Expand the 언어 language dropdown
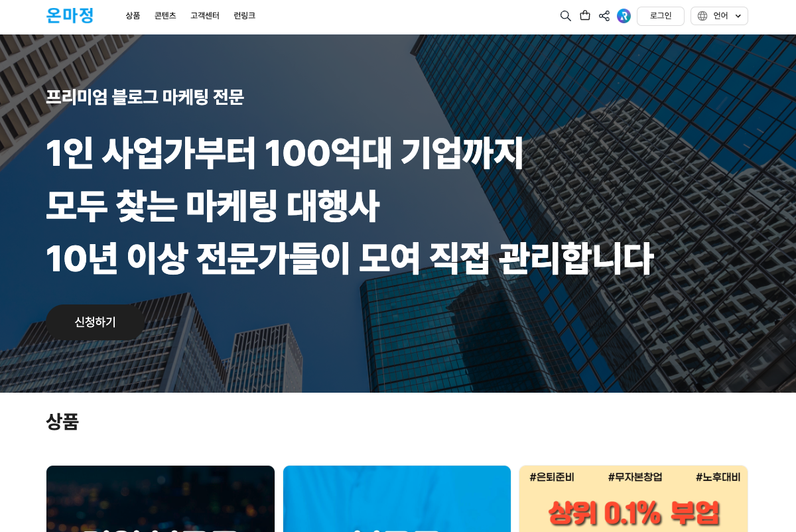The image size is (796, 532). [x=719, y=16]
